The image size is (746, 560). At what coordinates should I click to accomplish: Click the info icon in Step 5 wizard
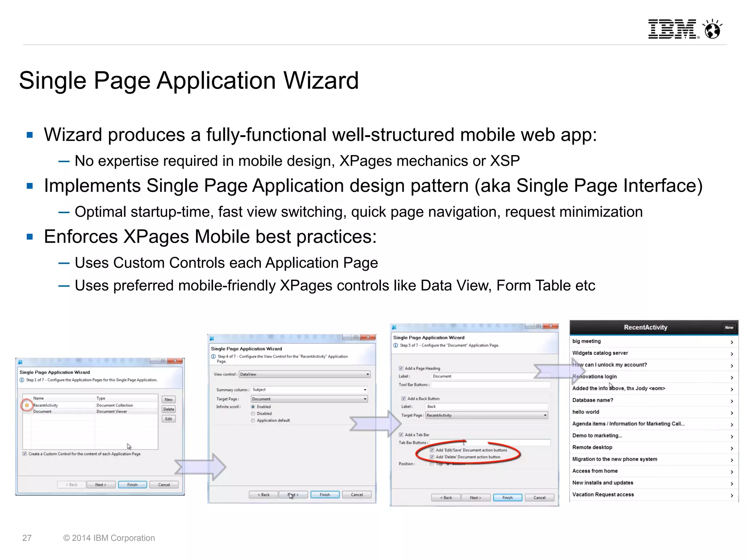click(x=396, y=345)
